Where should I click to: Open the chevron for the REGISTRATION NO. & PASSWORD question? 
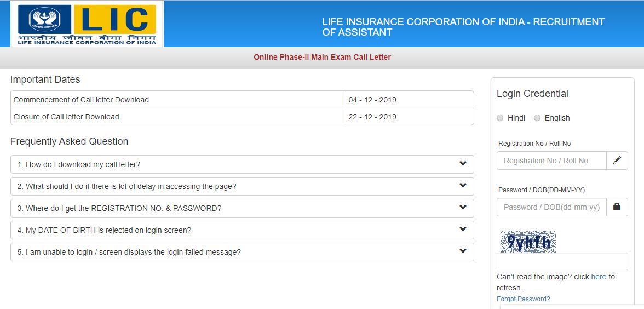pyautogui.click(x=463, y=208)
